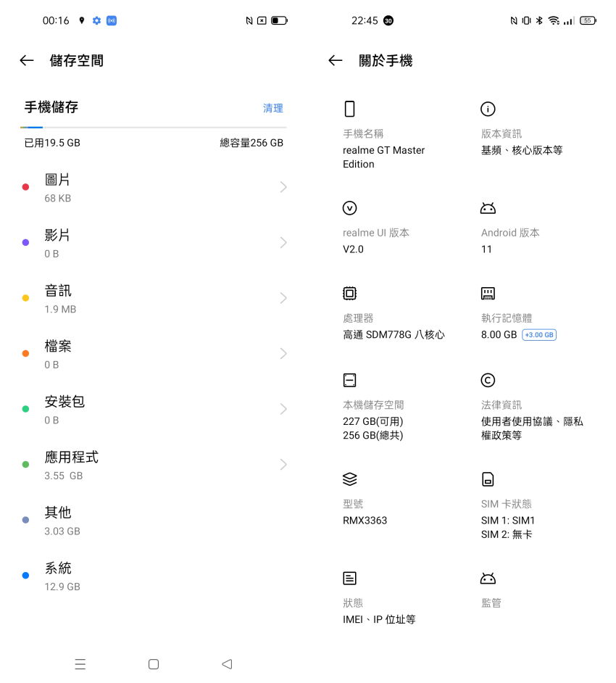Open the 影片 storage entry
Viewport: 616px width, 683px height.
coord(153,243)
